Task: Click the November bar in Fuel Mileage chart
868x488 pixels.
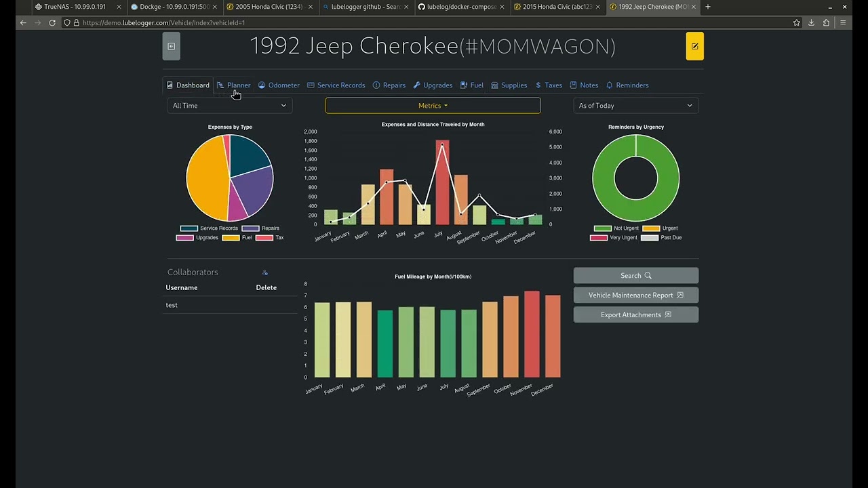Action: pyautogui.click(x=532, y=334)
